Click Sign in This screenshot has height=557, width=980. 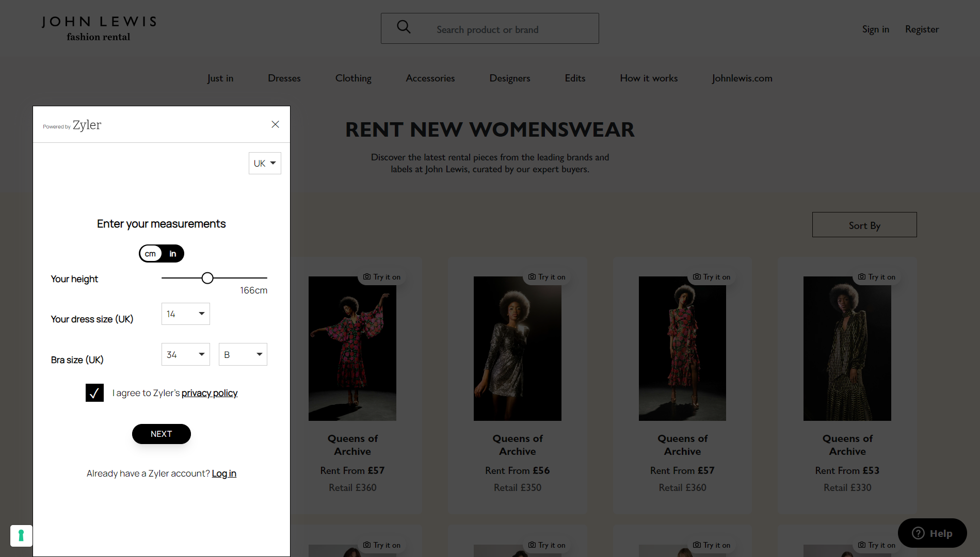(x=876, y=29)
